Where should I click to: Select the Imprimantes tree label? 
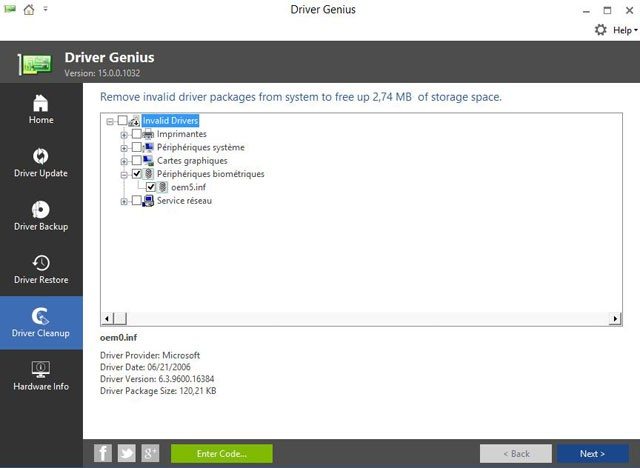pos(182,134)
